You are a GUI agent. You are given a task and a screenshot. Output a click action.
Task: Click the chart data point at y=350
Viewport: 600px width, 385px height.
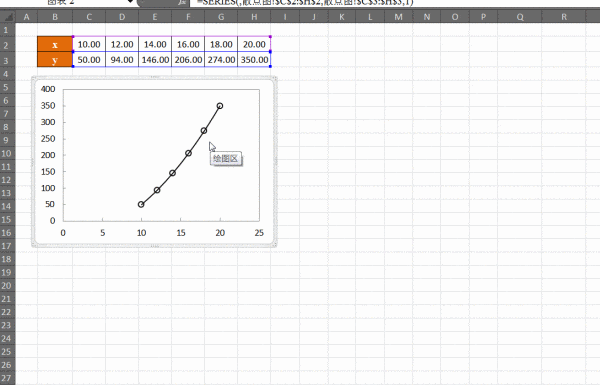click(x=220, y=106)
